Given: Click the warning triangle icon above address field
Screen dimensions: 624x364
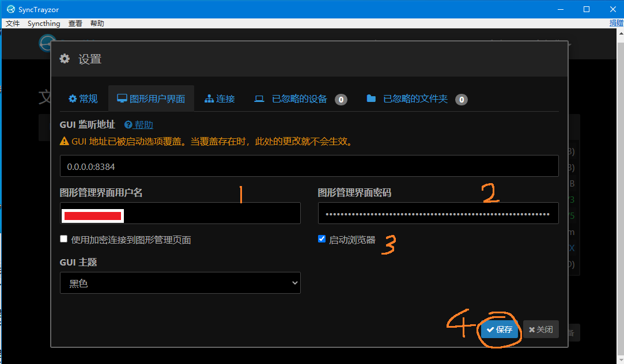Looking at the screenshot, I should 65,139.
